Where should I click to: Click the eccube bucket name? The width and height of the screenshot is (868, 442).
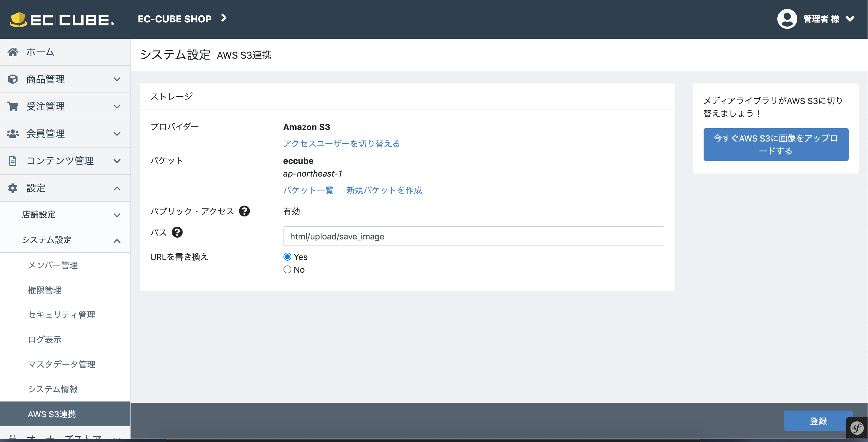point(298,161)
